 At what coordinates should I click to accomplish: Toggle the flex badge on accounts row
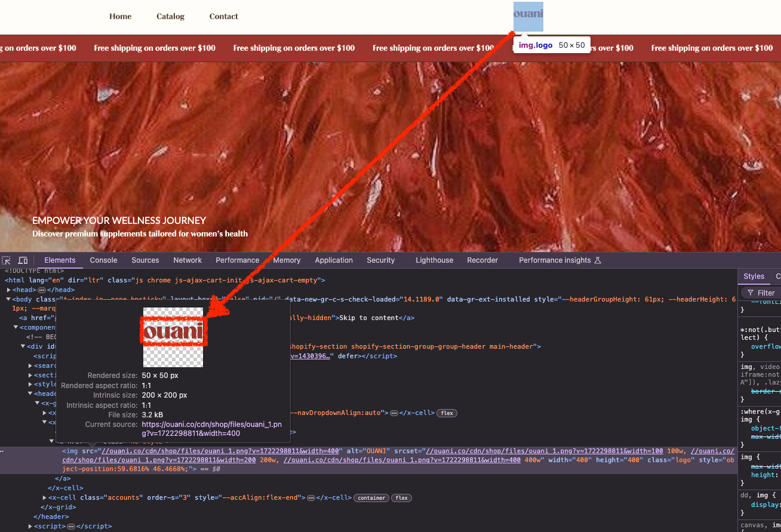(x=401, y=498)
